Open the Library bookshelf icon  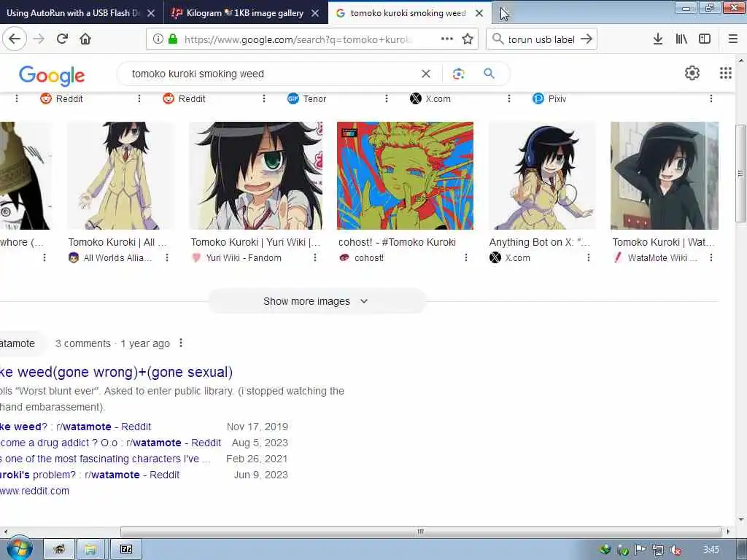[681, 39]
